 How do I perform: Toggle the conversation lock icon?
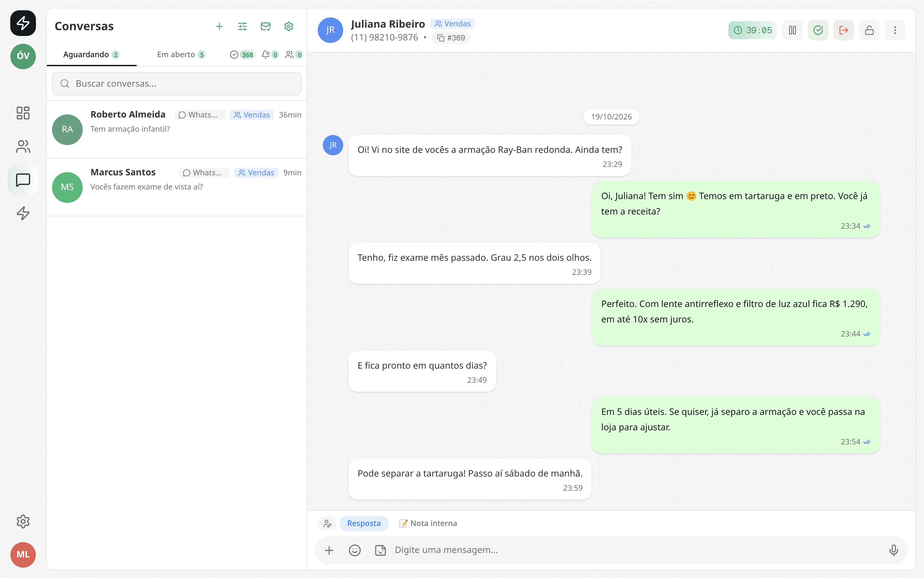(869, 30)
